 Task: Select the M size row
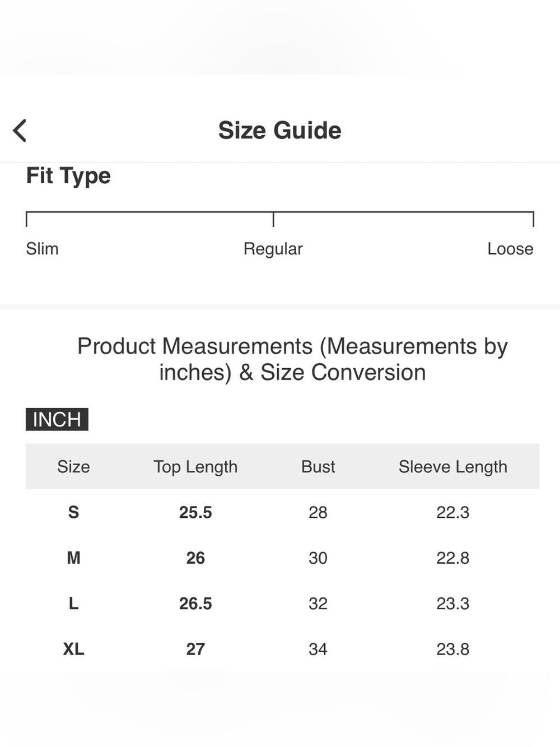282,558
